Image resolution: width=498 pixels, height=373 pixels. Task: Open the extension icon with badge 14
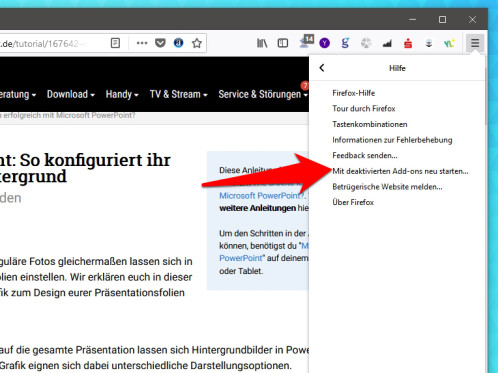point(306,42)
